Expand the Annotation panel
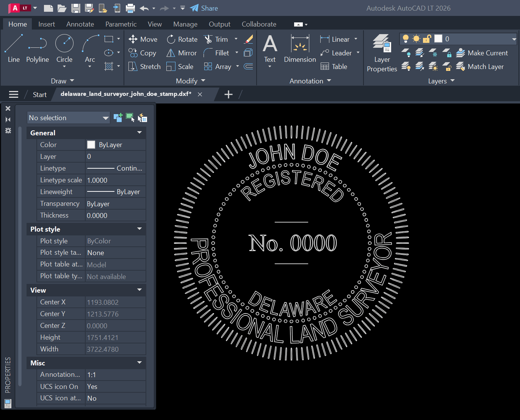Screen dimensions: 520x420 310,81
